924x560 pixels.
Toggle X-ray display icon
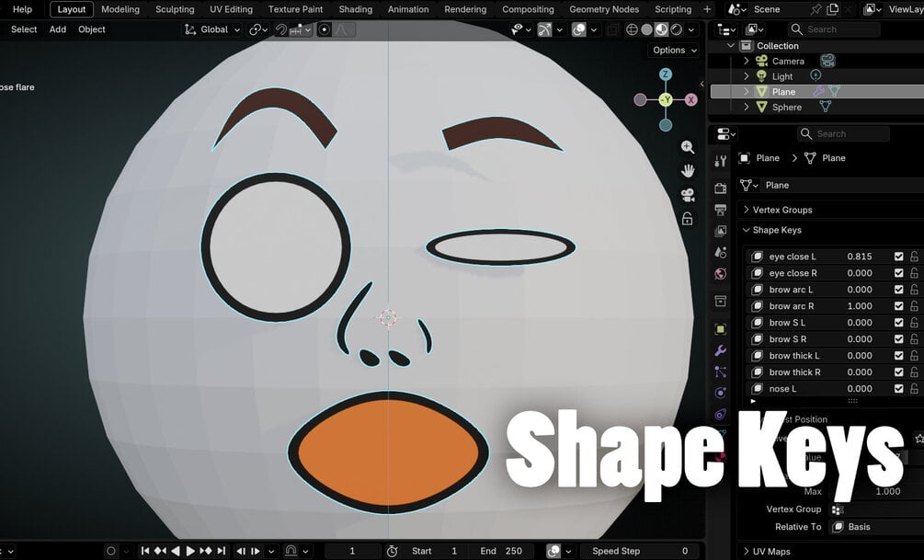pyautogui.click(x=613, y=29)
